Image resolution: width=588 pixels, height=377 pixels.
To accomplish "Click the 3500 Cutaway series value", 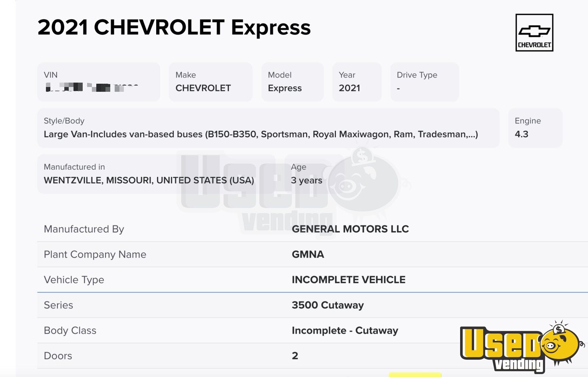I will (328, 305).
